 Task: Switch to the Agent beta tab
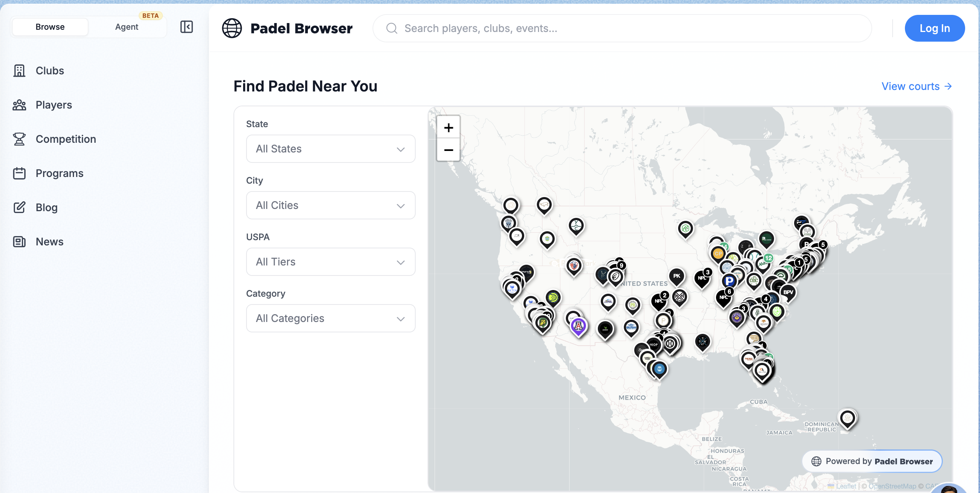pos(127,27)
